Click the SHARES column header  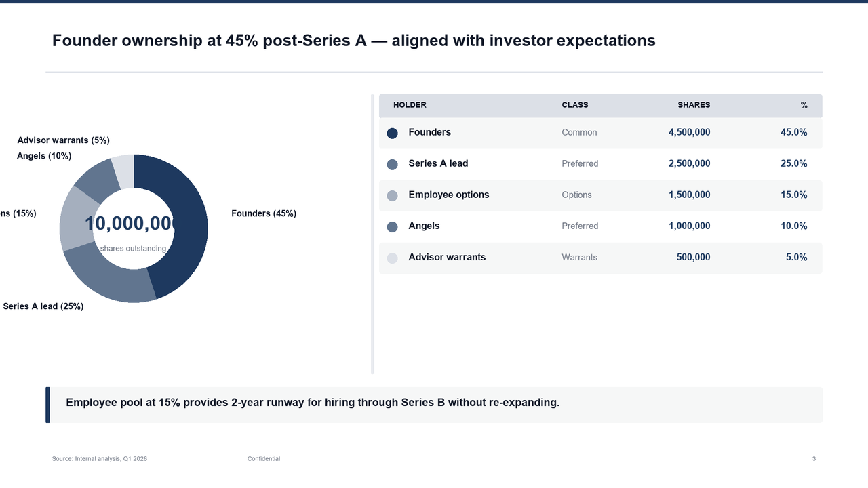(694, 105)
